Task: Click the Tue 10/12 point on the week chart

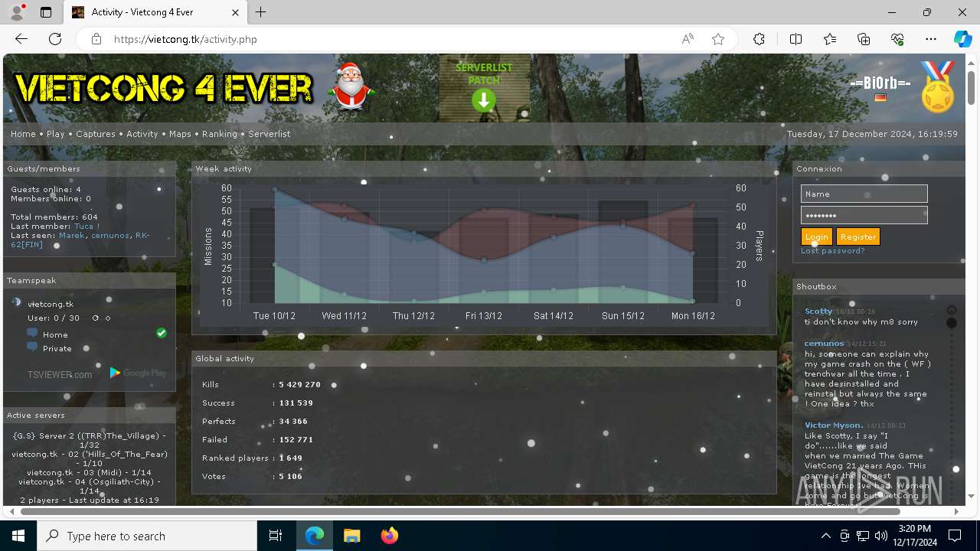Action: pyautogui.click(x=275, y=189)
